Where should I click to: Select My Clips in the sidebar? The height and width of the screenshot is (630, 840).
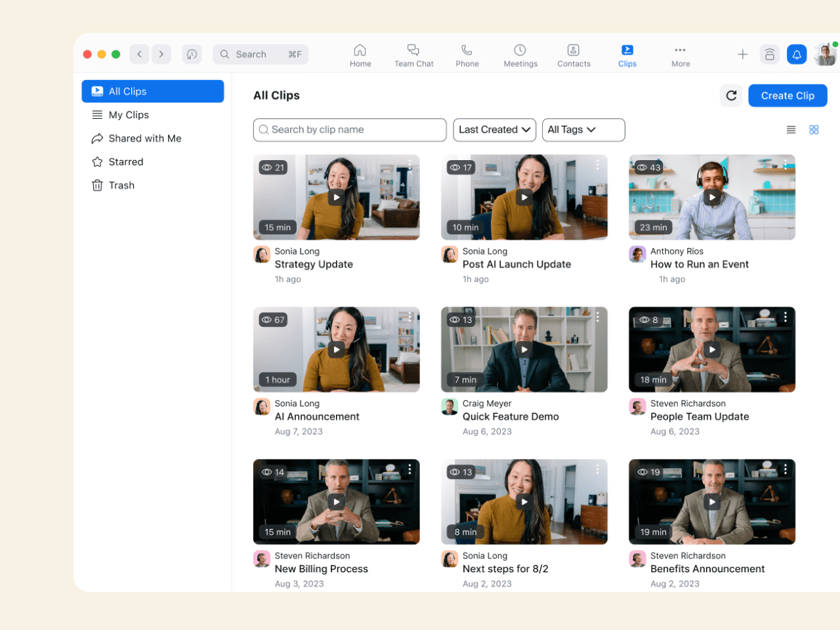129,115
